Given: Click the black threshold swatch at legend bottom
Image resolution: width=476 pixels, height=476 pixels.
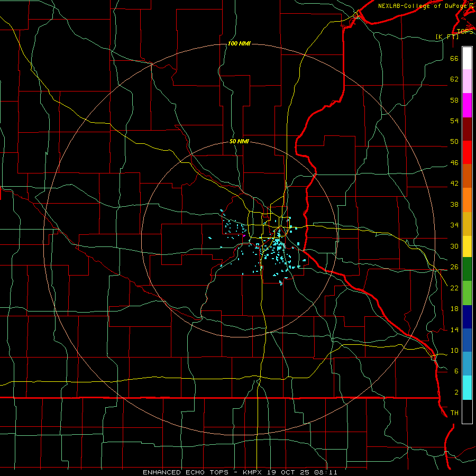Looking at the screenshot, I should coord(467,411).
